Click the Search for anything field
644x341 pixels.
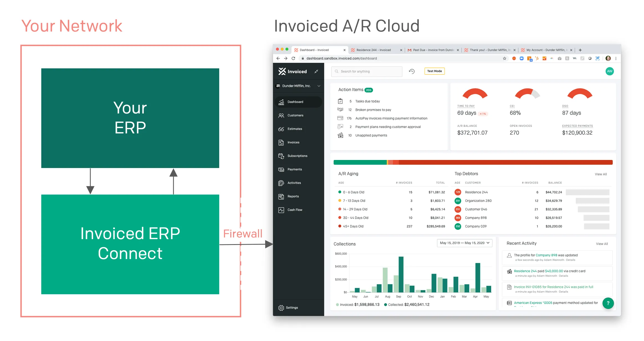pyautogui.click(x=366, y=71)
